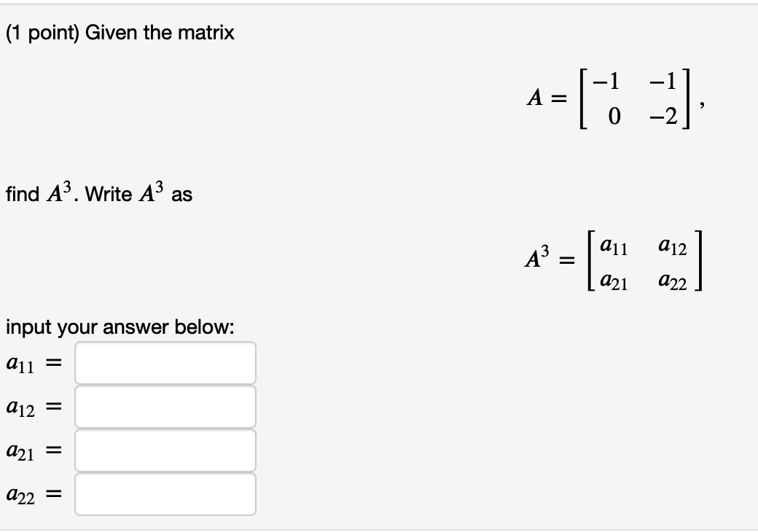Select the top-right −1 entry of matrix A
The width and height of the screenshot is (758, 532).
[x=663, y=81]
